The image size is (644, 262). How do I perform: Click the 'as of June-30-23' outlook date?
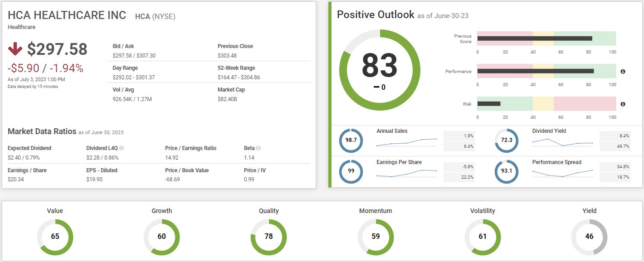point(443,16)
